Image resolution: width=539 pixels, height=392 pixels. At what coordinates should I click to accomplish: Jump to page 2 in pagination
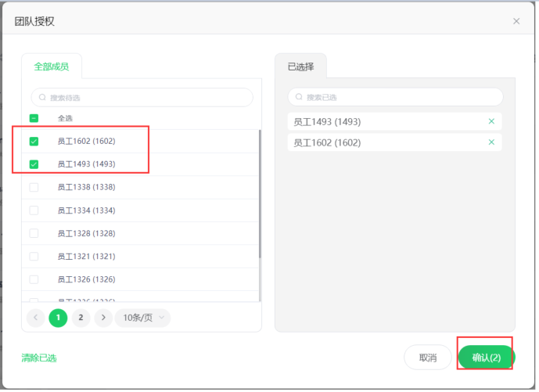(x=81, y=318)
